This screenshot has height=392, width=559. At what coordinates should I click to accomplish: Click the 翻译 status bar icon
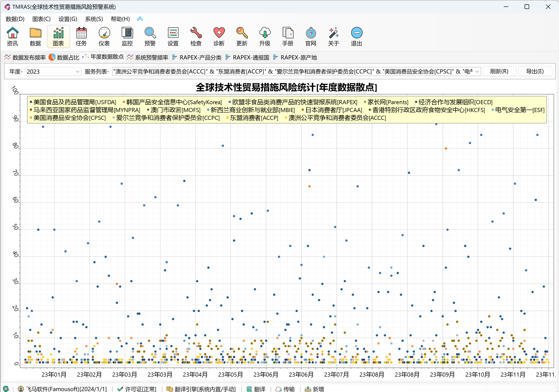click(x=249, y=389)
